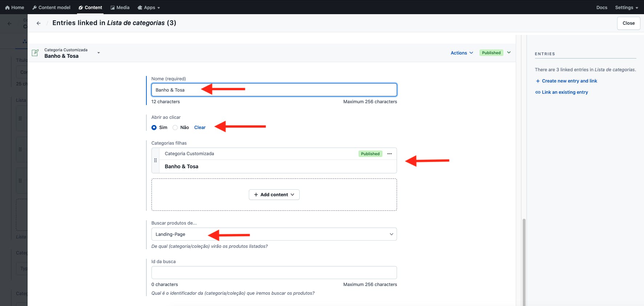
Task: Open the Content model tab
Action: point(51,8)
